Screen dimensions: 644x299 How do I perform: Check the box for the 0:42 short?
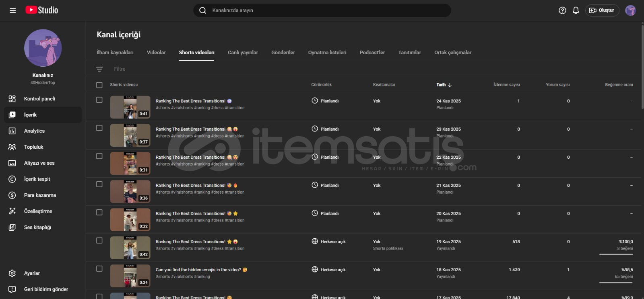click(99, 241)
